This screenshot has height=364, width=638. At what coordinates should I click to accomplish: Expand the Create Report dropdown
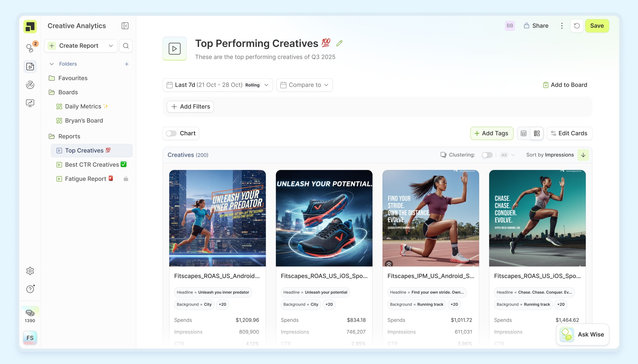tap(111, 46)
